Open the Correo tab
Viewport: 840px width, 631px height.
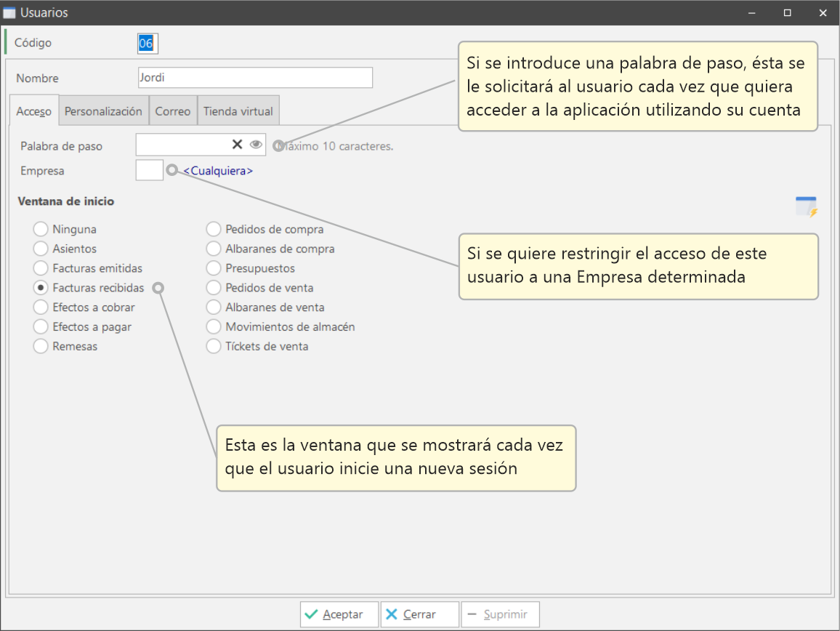(173, 111)
